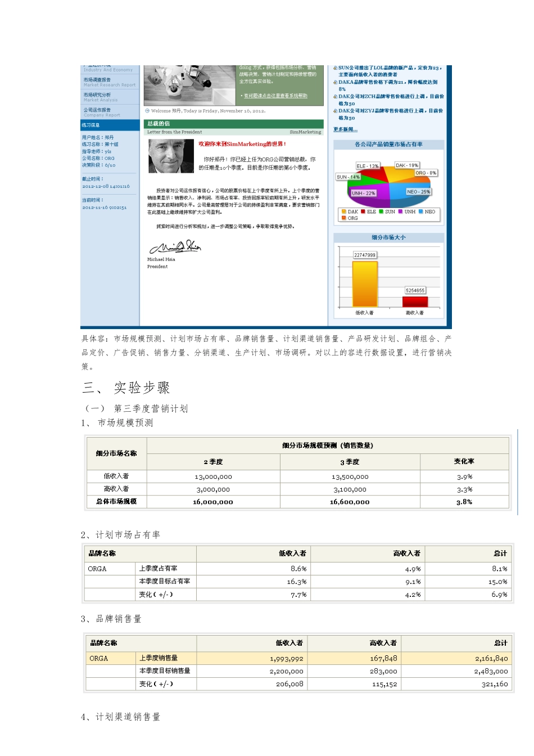Click the 总裁的信 green header bar

point(234,124)
